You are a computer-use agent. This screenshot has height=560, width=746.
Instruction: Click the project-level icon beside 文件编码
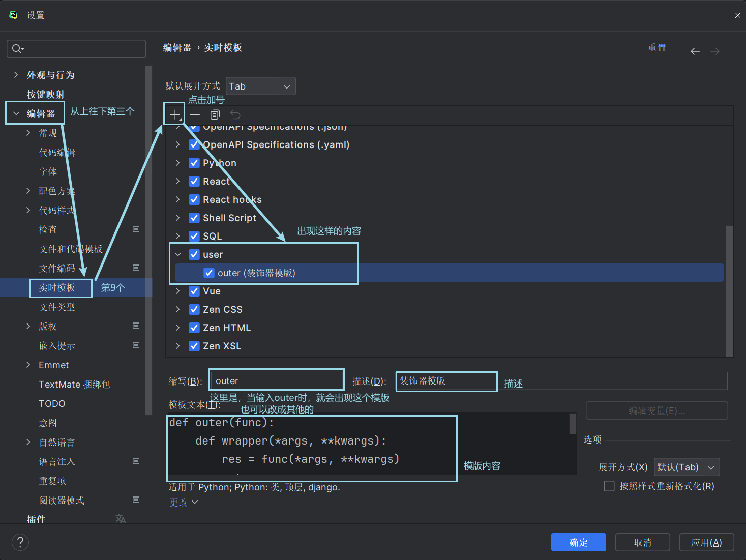point(136,268)
